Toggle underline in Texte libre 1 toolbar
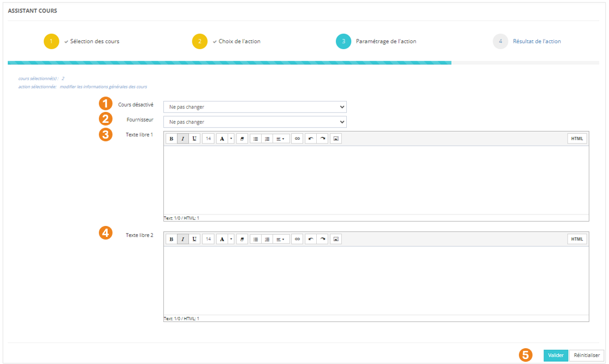The image size is (609, 364). coord(194,139)
